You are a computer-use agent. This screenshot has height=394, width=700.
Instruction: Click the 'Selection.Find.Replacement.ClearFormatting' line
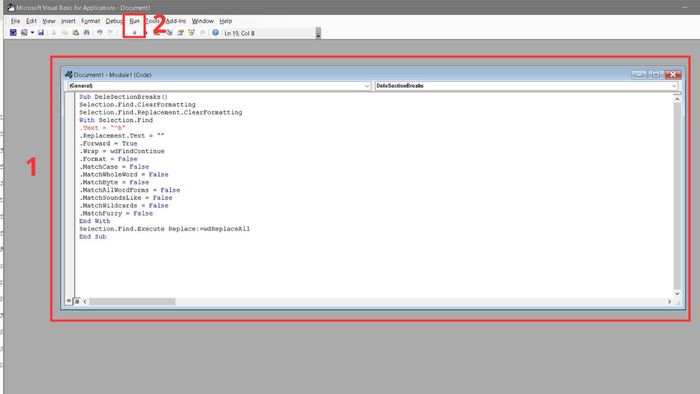(x=161, y=112)
